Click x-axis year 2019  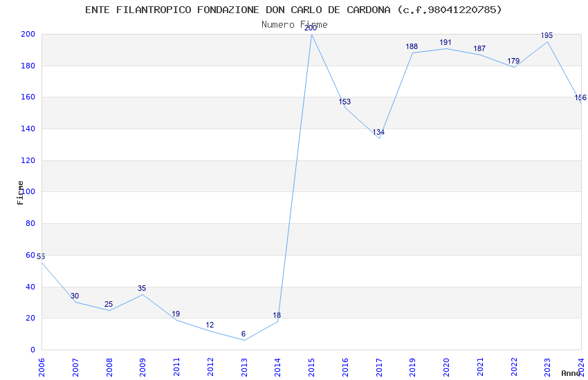click(x=412, y=367)
